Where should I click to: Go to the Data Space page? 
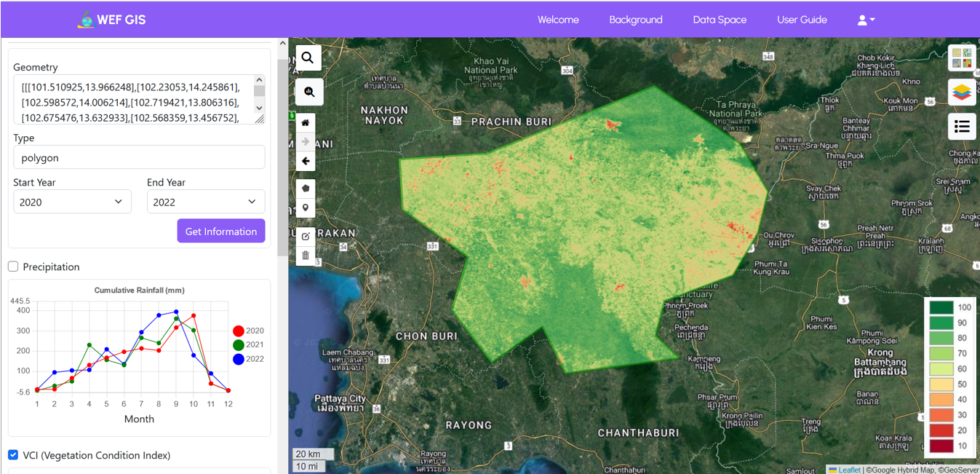coord(720,20)
